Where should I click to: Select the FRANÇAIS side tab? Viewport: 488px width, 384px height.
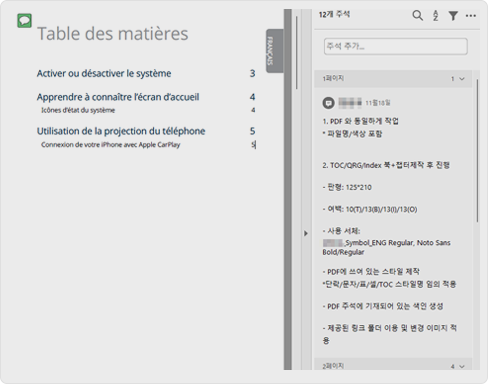point(274,51)
